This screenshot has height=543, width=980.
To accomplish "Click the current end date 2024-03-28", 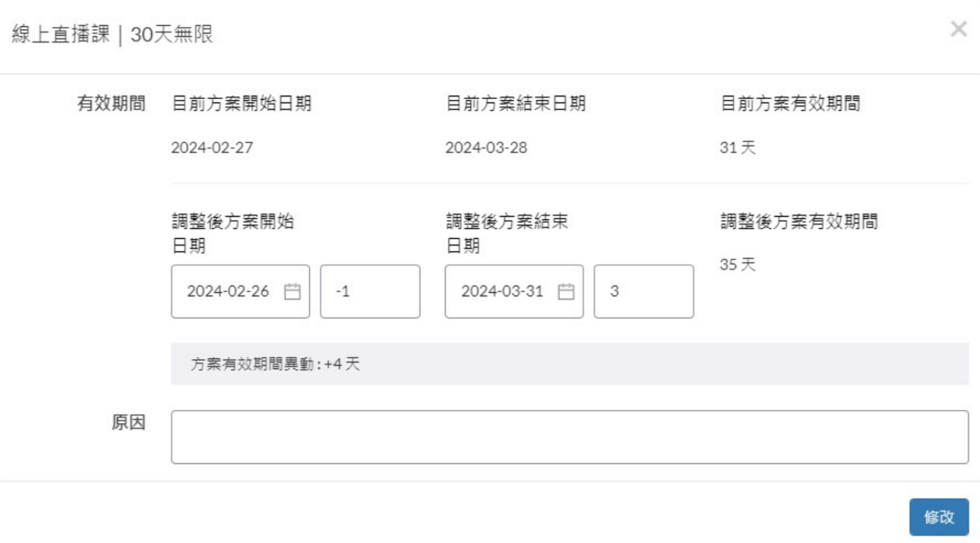I will pyautogui.click(x=486, y=148).
